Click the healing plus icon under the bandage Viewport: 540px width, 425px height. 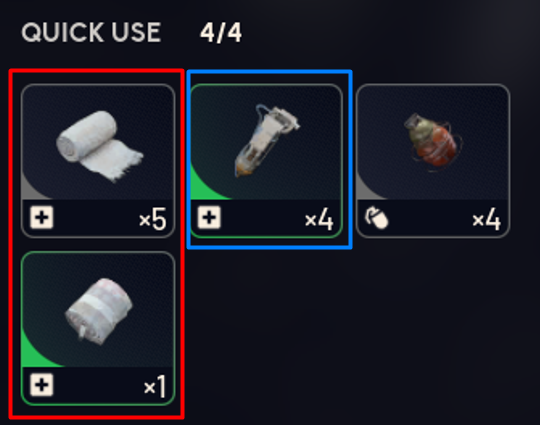[x=42, y=218]
